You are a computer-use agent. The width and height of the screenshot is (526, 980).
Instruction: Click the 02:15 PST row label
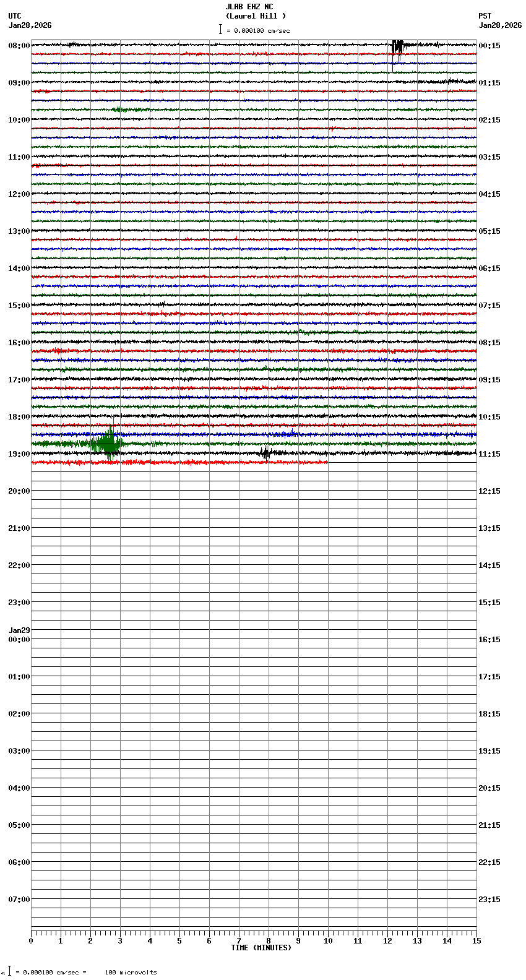[489, 120]
